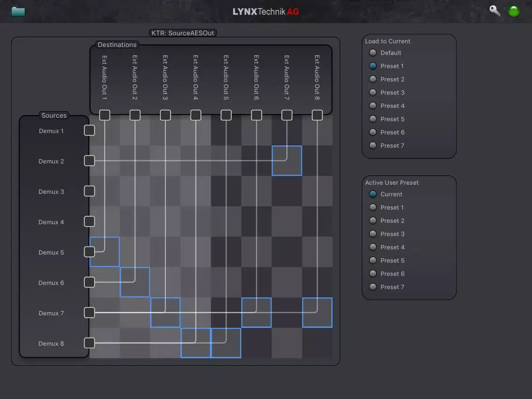This screenshot has height=399, width=532.
Task: Select the Demux 7 source node
Action: [x=89, y=312]
